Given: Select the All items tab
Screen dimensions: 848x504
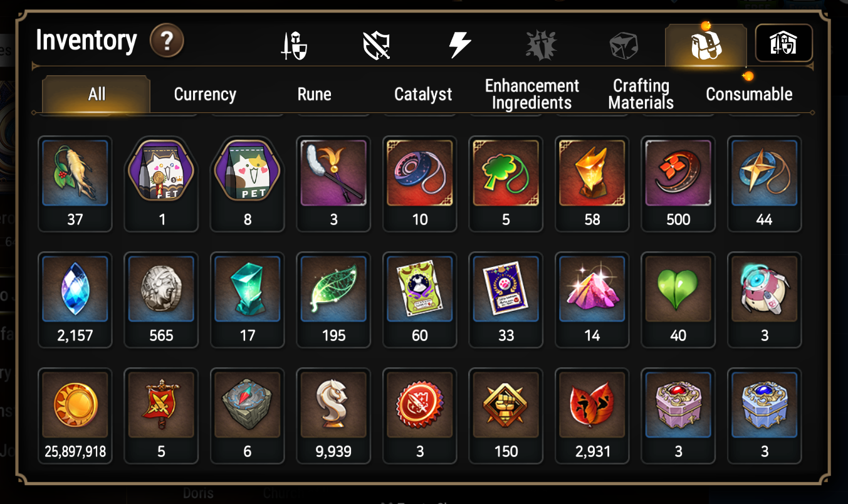Looking at the screenshot, I should (x=97, y=95).
